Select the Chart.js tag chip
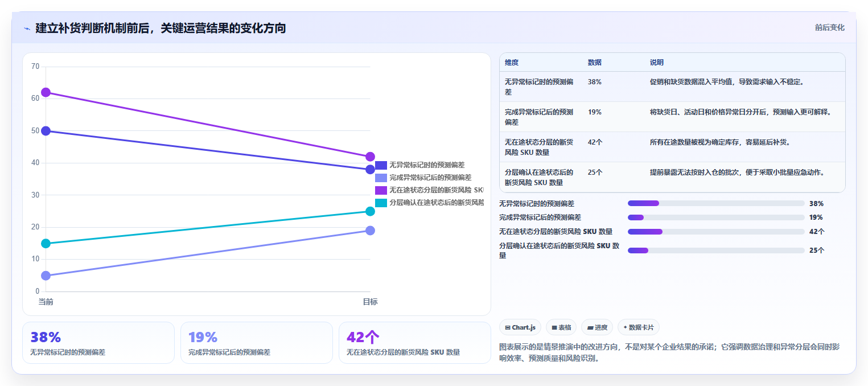Screen dimensions: 868x386 point(520,327)
